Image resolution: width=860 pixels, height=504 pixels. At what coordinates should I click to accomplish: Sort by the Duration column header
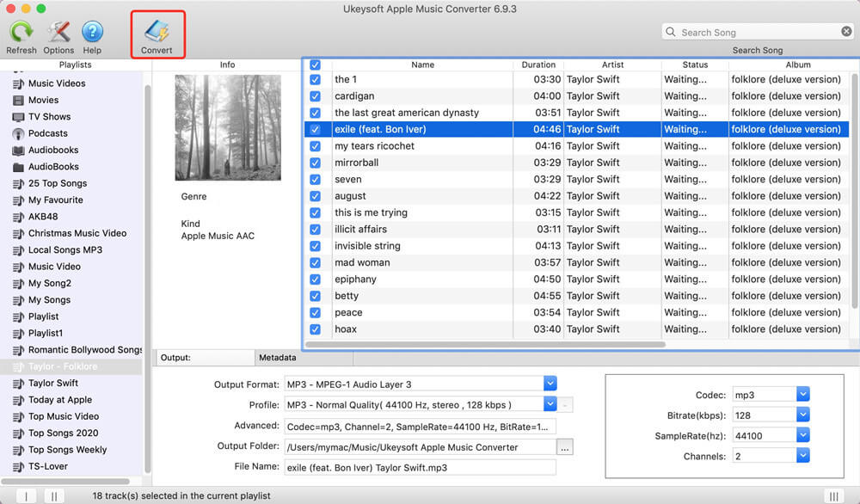(x=538, y=65)
